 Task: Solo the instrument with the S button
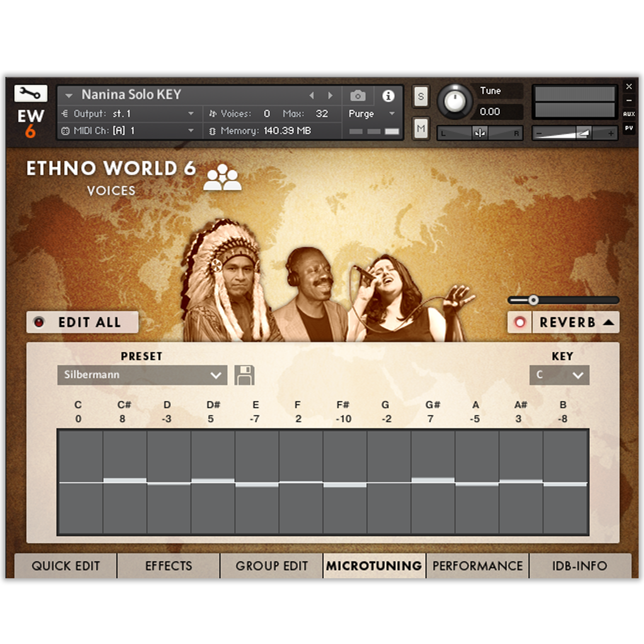(x=421, y=97)
